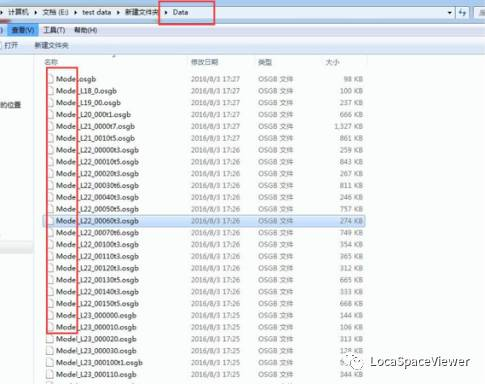485x384 pixels.
Task: Select file name Model_L22_00100t3.osgb
Action: [97, 244]
